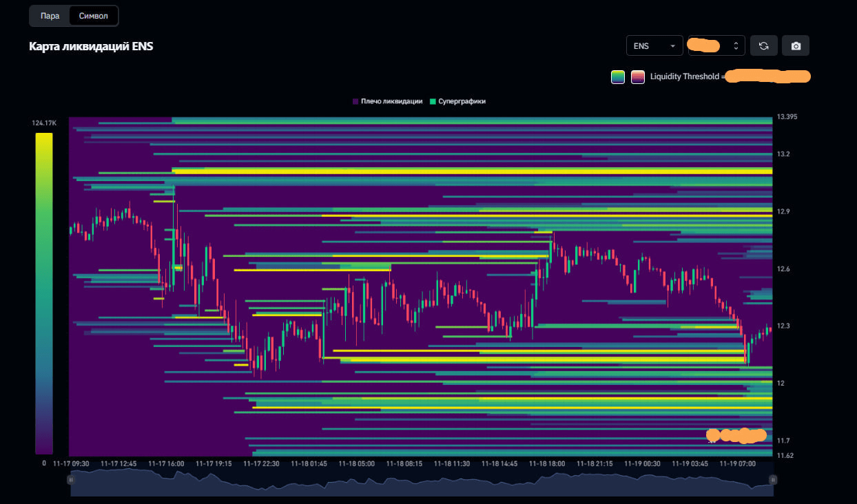Click the 11-18 05:00 time axis label
Image resolution: width=857 pixels, height=504 pixels.
click(356, 464)
